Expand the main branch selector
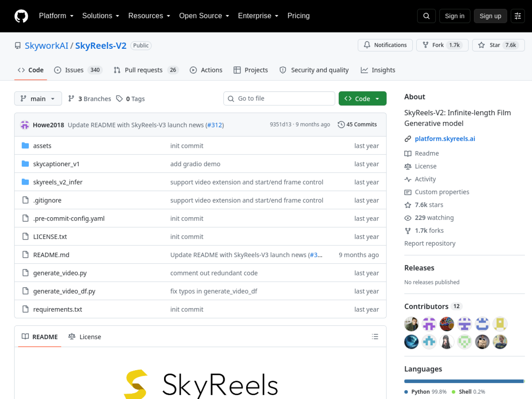 tap(38, 99)
